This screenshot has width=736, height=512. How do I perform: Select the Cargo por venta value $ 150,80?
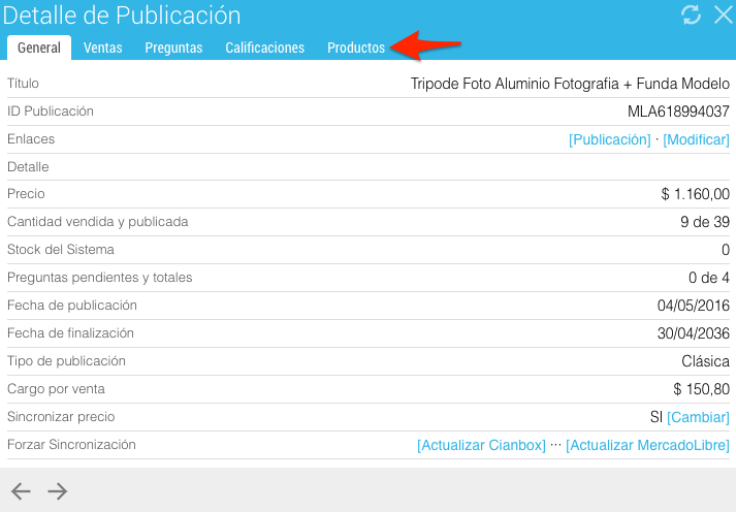pos(701,389)
